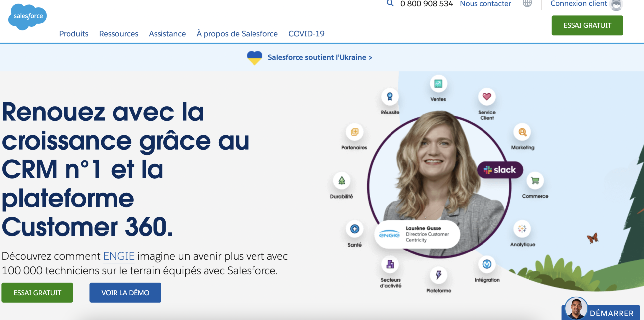Click the Commerce shopping cart icon
Image resolution: width=644 pixels, height=320 pixels.
pos(534,181)
